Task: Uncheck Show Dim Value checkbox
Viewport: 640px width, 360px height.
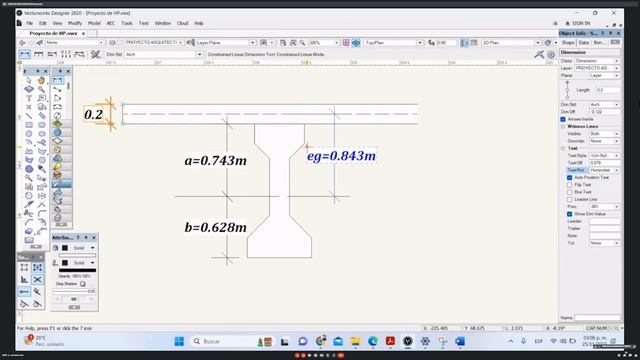Action: (x=569, y=214)
